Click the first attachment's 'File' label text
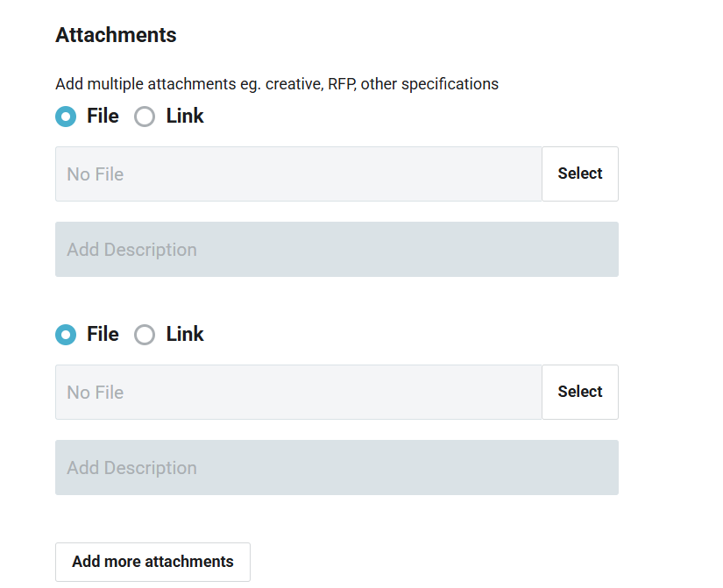The image size is (723, 588). pos(103,116)
